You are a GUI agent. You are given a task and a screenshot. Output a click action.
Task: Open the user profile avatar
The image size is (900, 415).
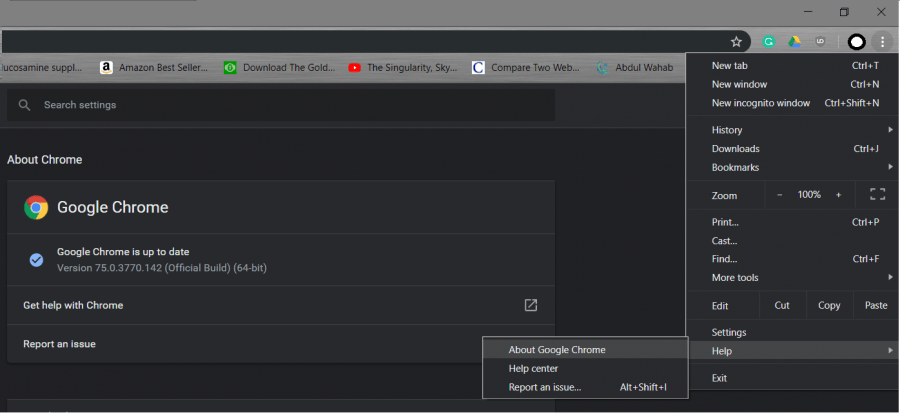click(856, 42)
